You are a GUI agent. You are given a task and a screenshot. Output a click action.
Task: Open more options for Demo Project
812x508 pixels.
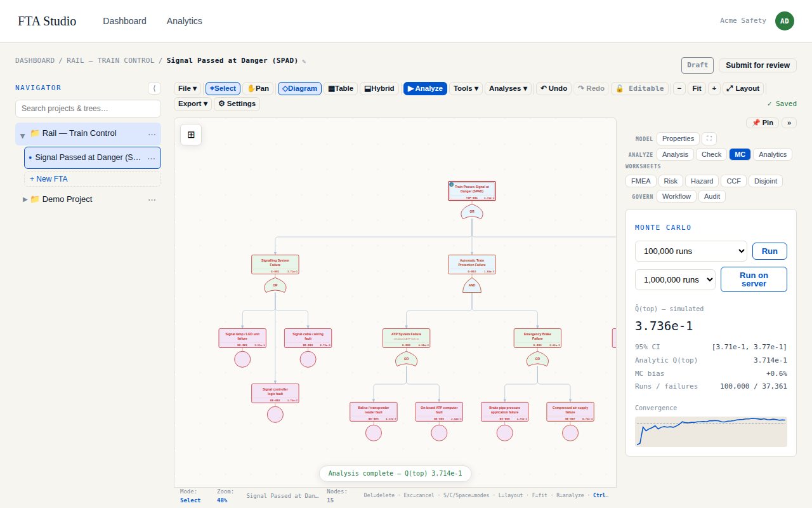coord(152,199)
